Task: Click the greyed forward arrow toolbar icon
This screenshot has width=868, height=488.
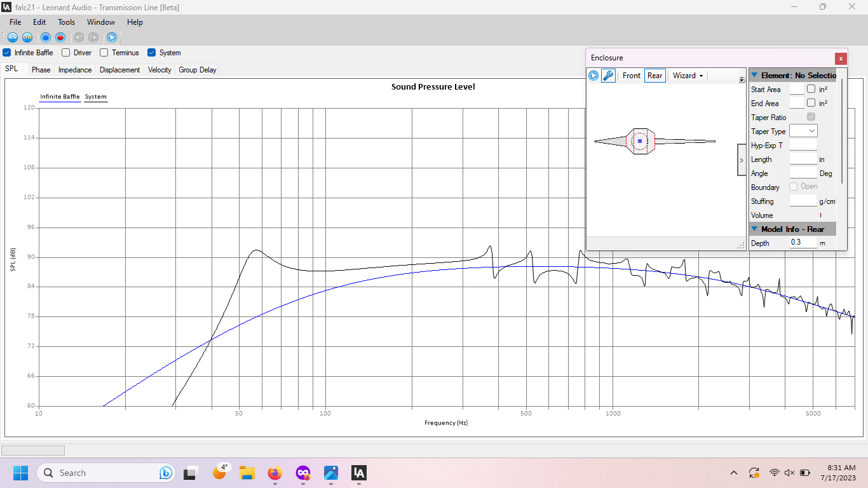Action: [93, 37]
